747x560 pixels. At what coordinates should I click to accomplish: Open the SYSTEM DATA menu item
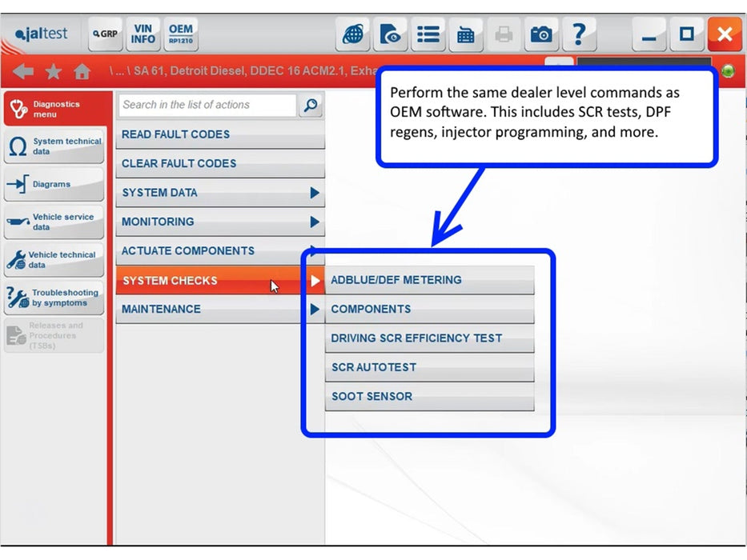220,193
